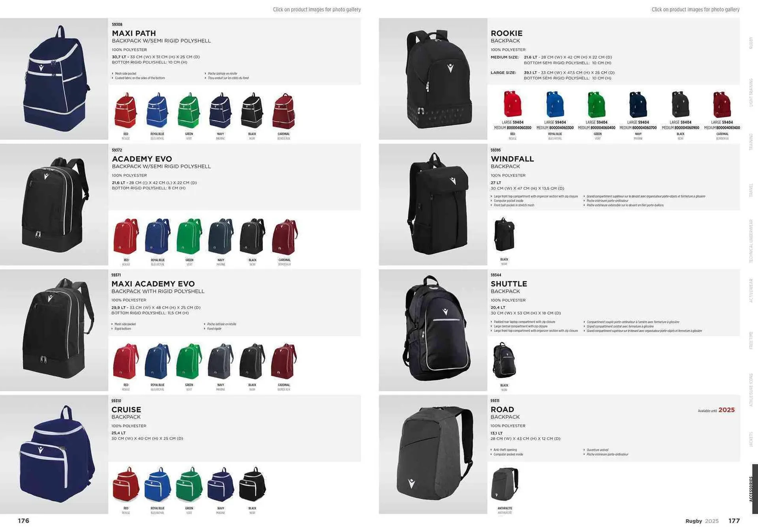
Task: Click the Windfall product heading
Action: pyautogui.click(x=512, y=159)
